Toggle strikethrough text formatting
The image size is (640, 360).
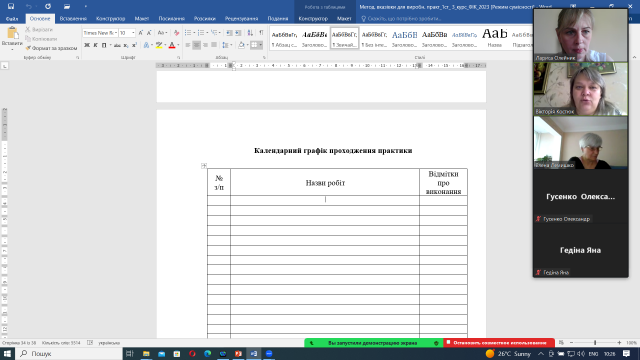coord(117,45)
